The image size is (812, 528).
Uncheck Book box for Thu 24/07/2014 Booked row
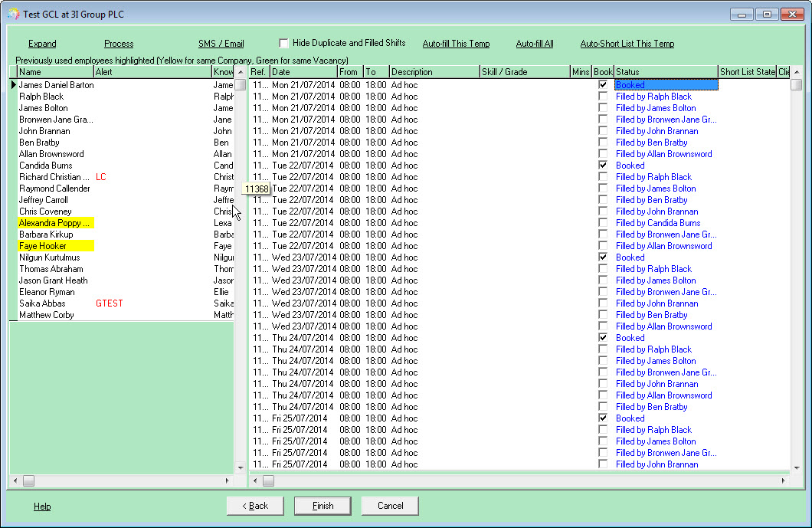pos(603,338)
